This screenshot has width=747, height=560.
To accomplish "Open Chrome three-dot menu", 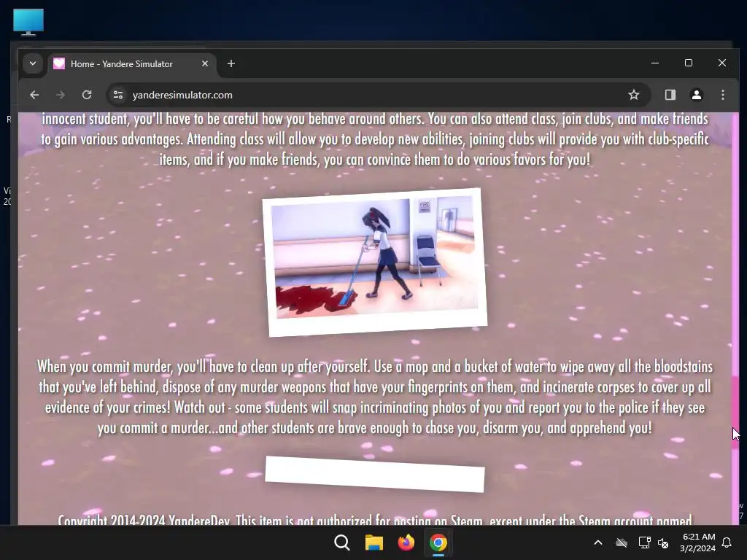I will pyautogui.click(x=723, y=95).
